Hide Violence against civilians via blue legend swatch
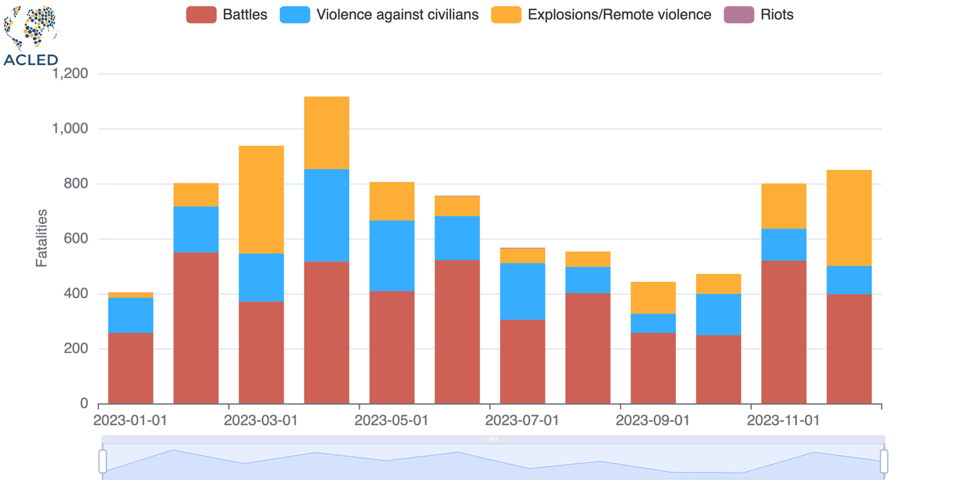The image size is (980, 489). pyautogui.click(x=294, y=14)
